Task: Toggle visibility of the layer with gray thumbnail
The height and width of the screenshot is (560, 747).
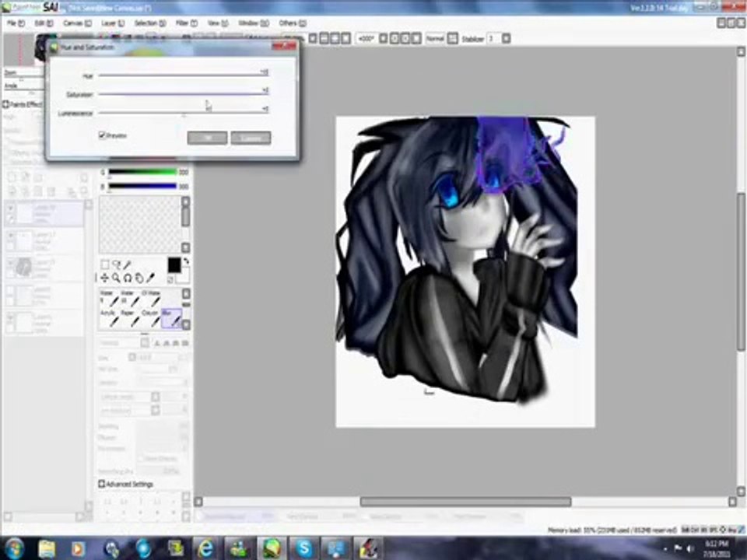Action: point(10,262)
